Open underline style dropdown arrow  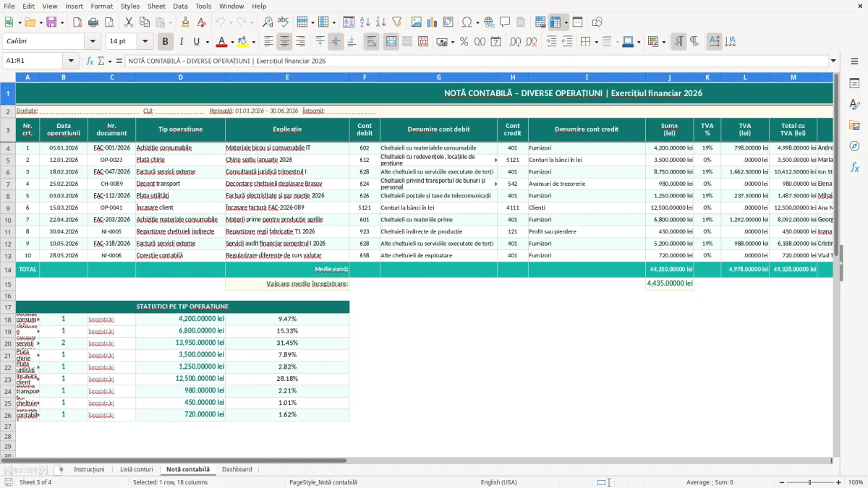pyautogui.click(x=206, y=42)
